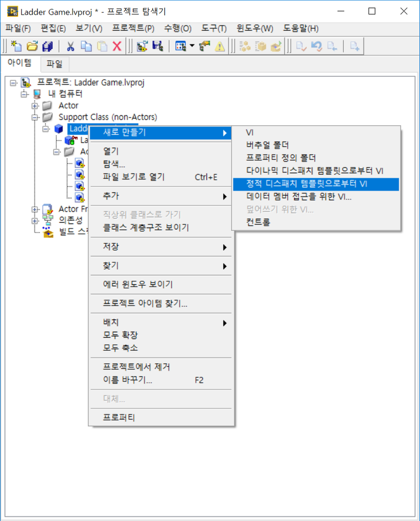Click 이름 바꾸기... in the context menu
The width and height of the screenshot is (420, 521).
click(x=161, y=380)
